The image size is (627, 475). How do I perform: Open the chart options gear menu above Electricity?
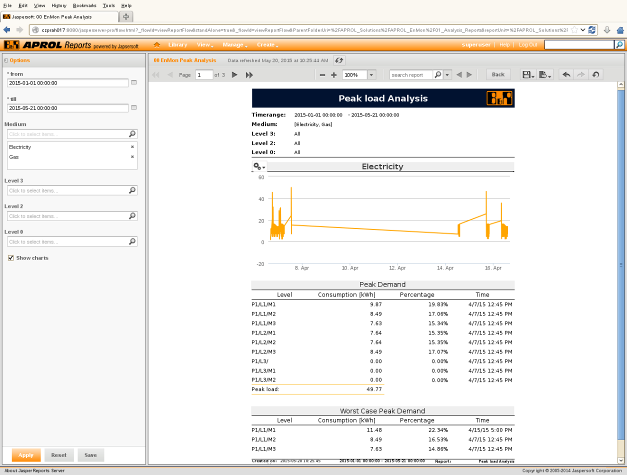259,166
